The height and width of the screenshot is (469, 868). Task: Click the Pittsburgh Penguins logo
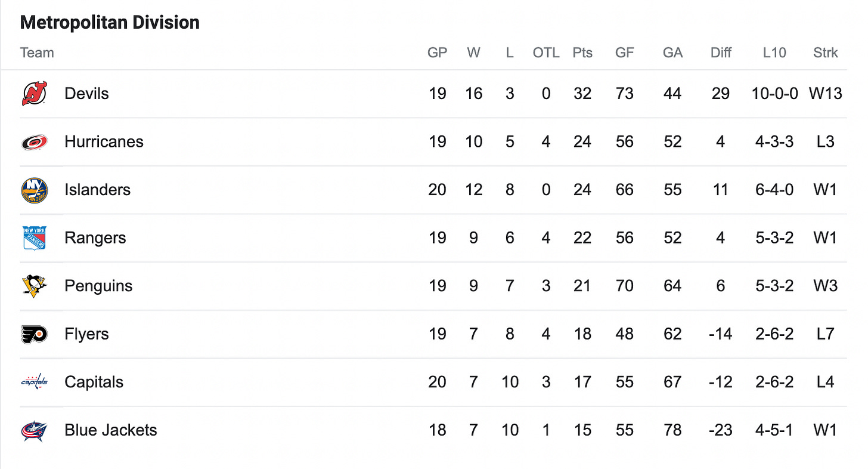tap(34, 286)
